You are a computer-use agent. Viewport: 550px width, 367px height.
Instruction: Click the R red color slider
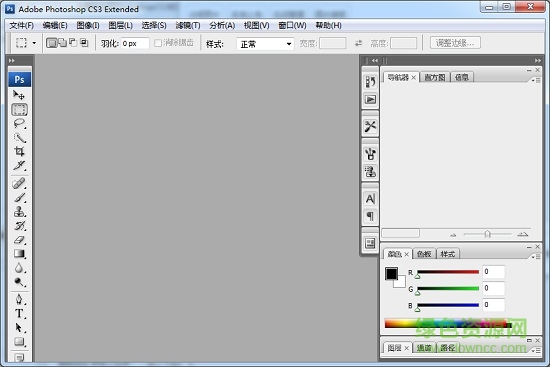[448, 272]
